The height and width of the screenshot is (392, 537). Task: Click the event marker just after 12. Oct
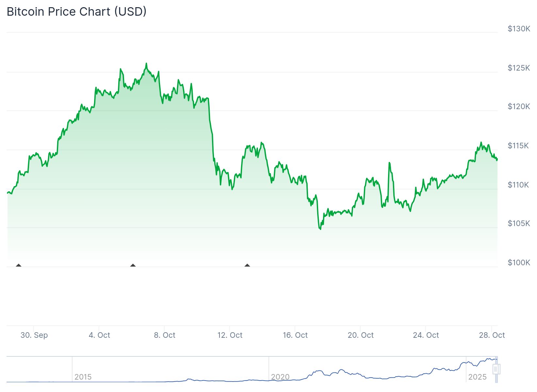coord(247,265)
